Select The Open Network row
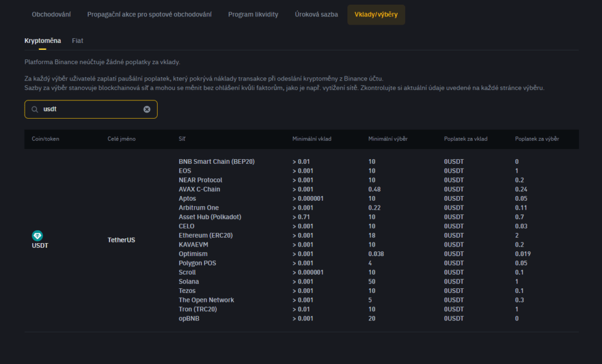The image size is (602, 364). point(206,300)
